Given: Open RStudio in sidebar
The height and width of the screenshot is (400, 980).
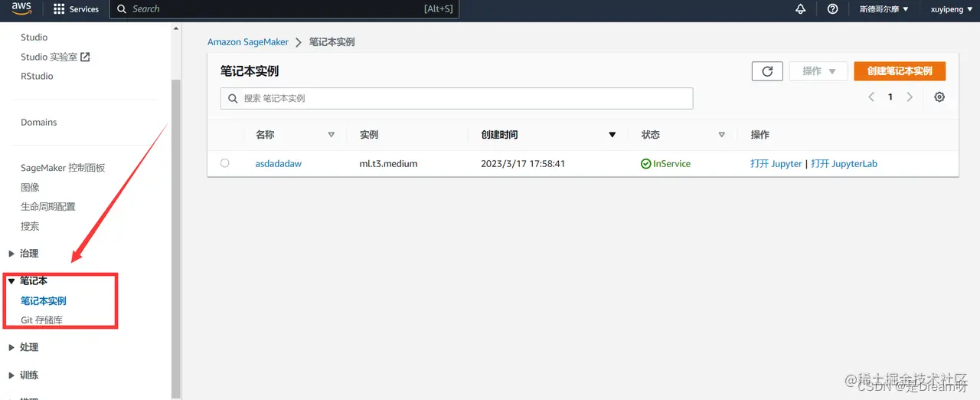Looking at the screenshot, I should pyautogui.click(x=37, y=77).
